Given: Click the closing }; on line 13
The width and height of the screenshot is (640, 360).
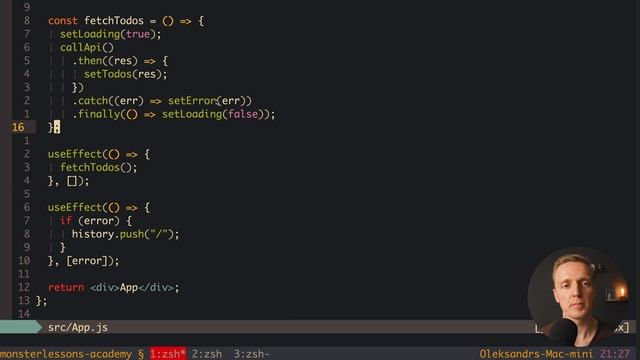Looking at the screenshot, I should (x=42, y=301).
